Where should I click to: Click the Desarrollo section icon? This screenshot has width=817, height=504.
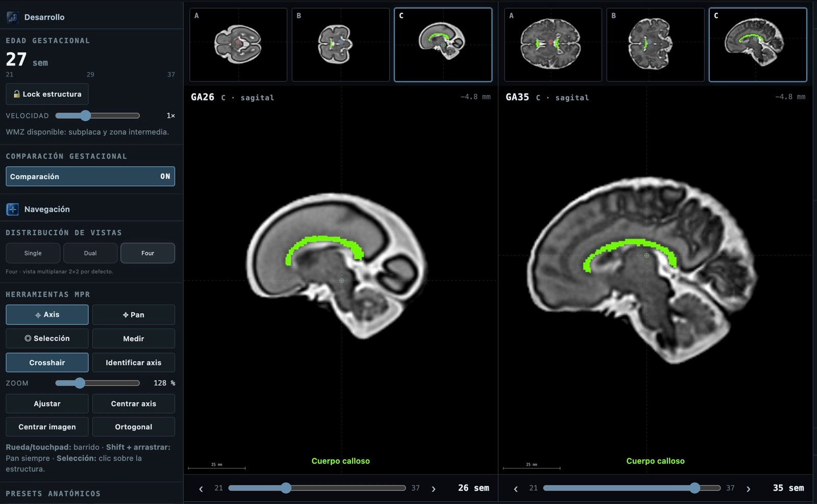(x=13, y=17)
